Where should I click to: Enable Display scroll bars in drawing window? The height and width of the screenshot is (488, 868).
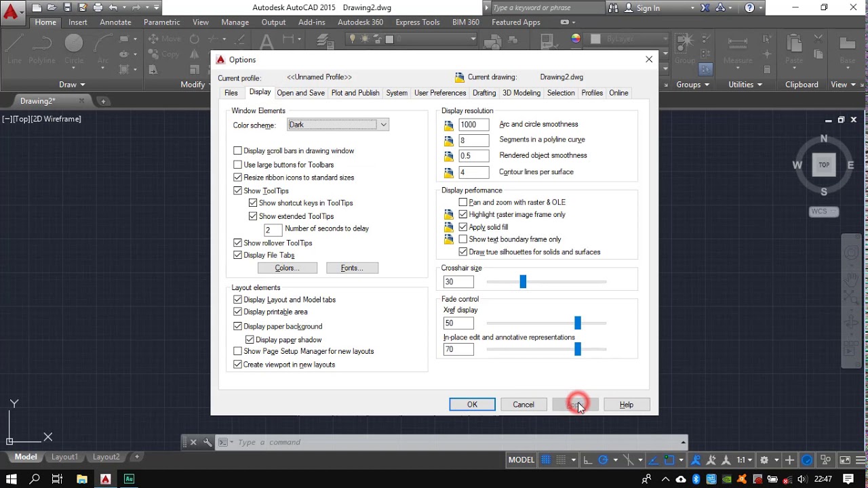tap(237, 150)
